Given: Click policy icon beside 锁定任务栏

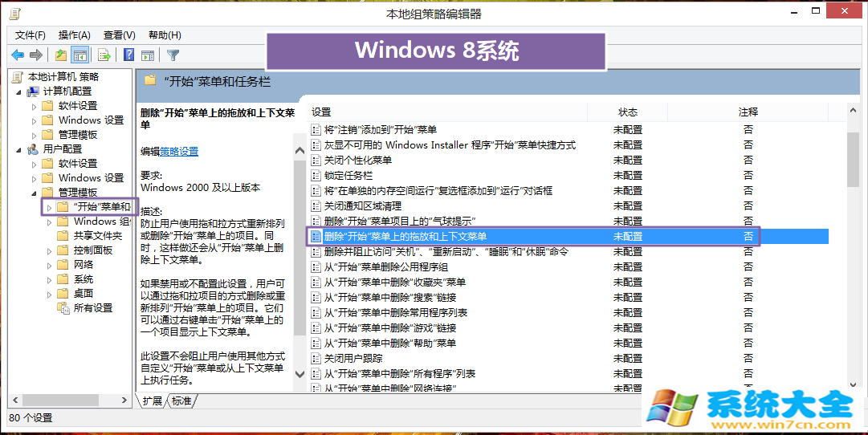Looking at the screenshot, I should pos(316,176).
